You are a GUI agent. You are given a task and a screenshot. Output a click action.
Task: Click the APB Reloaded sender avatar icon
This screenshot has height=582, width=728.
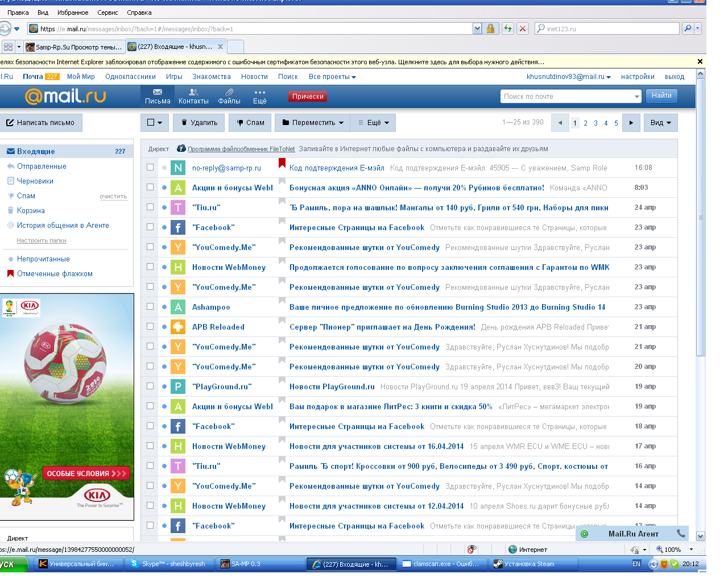(178, 327)
